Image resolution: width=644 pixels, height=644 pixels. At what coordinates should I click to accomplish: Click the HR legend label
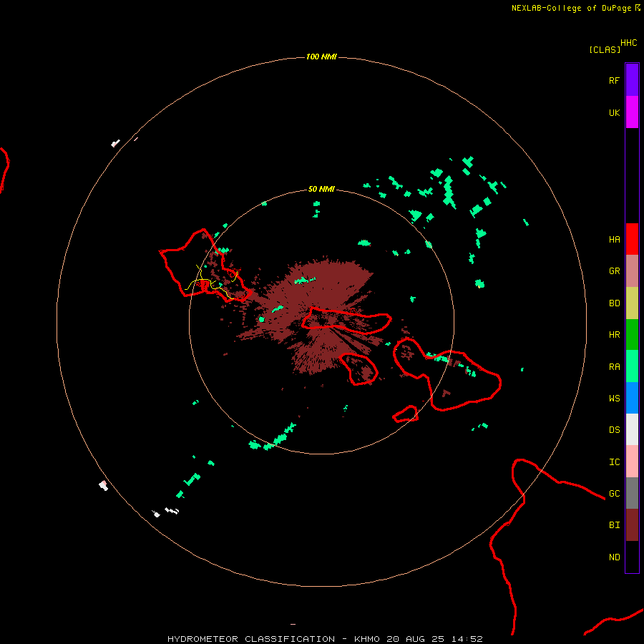pos(614,335)
